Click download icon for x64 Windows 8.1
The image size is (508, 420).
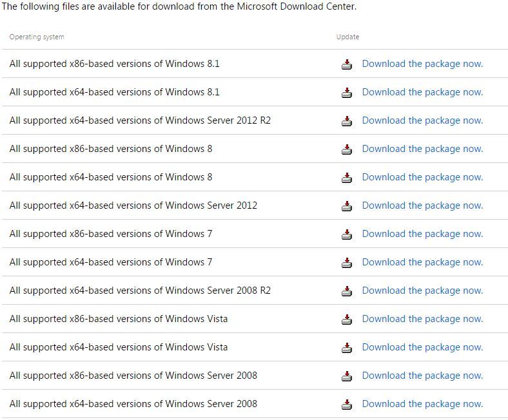(x=347, y=93)
